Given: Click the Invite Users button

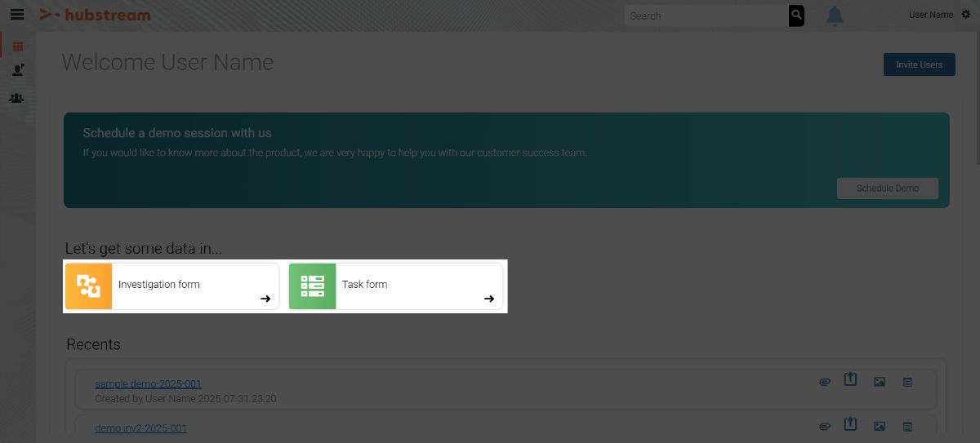Looking at the screenshot, I should [x=920, y=64].
